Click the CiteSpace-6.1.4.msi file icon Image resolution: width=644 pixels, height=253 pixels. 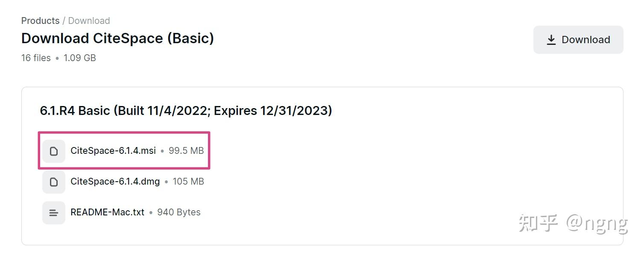click(x=54, y=151)
